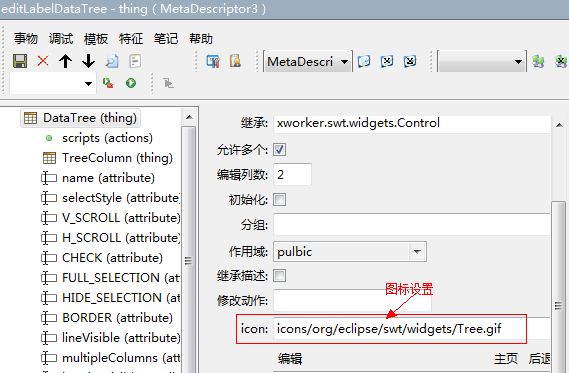569x373 pixels.
Task: Open the 帮助 menu
Action: point(201,38)
